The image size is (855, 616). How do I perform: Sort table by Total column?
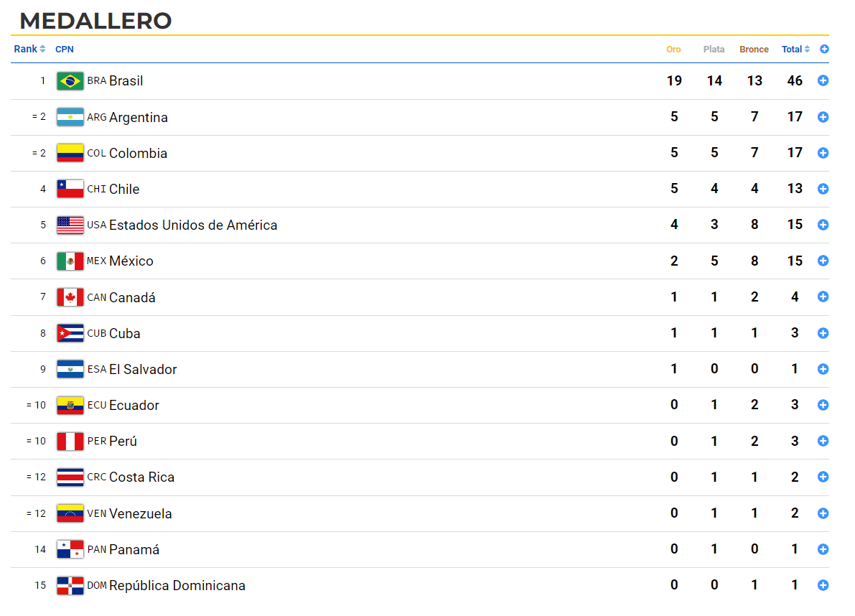pyautogui.click(x=795, y=49)
